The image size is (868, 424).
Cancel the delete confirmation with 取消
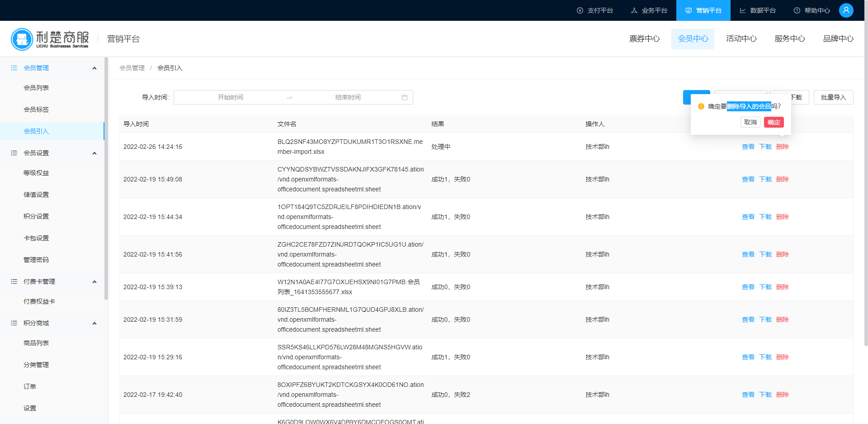pos(750,122)
